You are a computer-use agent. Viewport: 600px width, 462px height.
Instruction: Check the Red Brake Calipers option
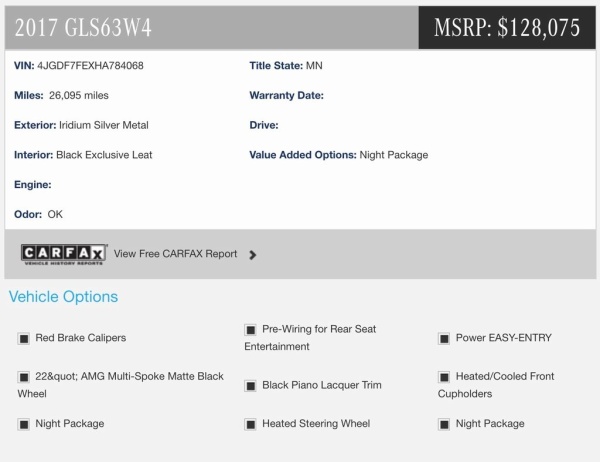[x=24, y=339]
